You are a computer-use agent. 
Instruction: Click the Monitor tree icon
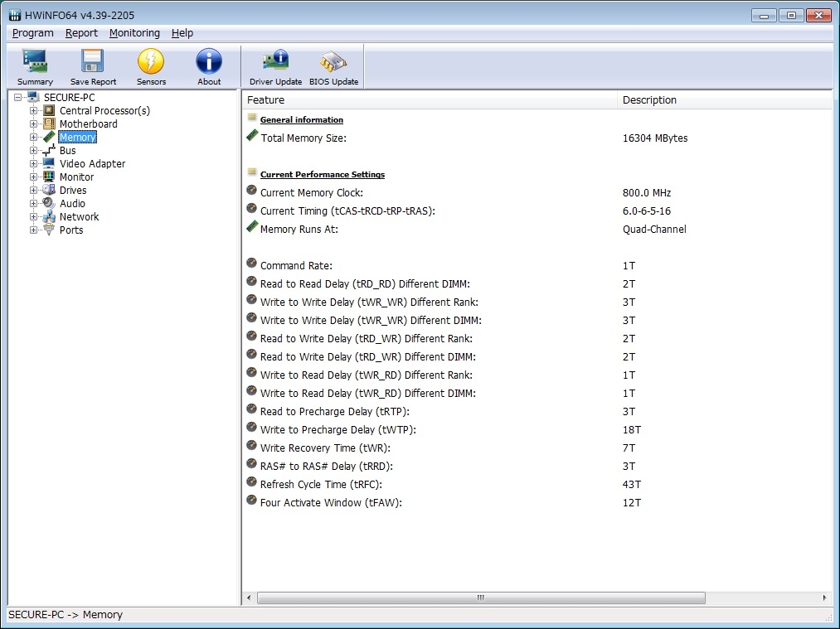49,177
